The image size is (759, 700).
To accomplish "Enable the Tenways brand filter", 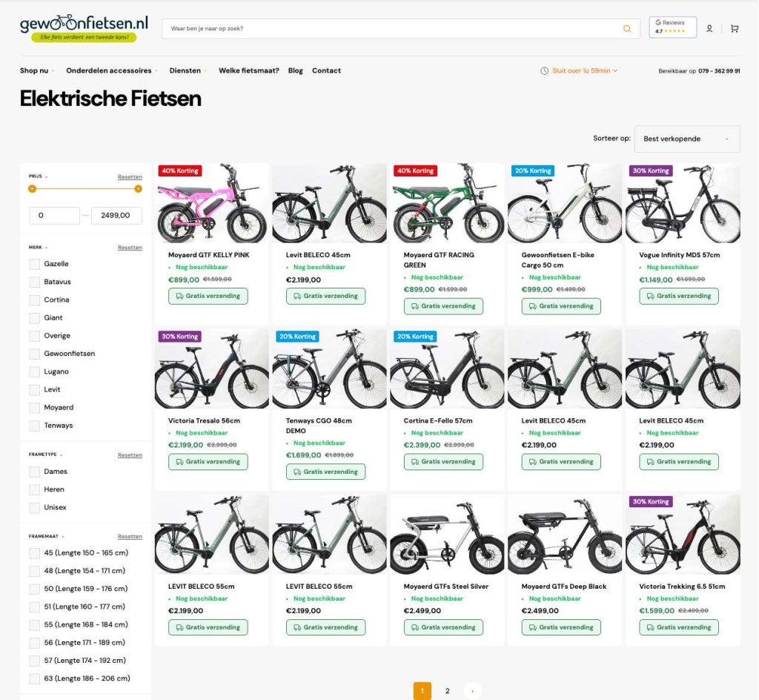I will (x=34, y=426).
